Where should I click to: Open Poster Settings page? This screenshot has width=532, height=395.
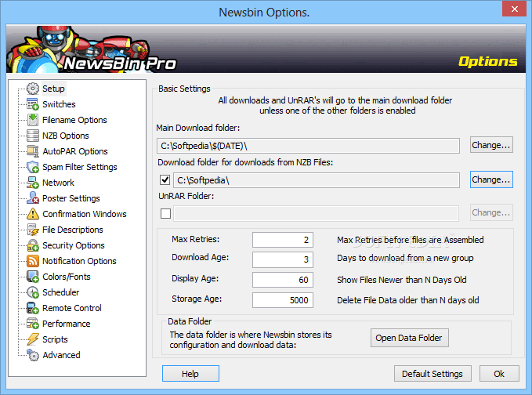[x=71, y=198]
